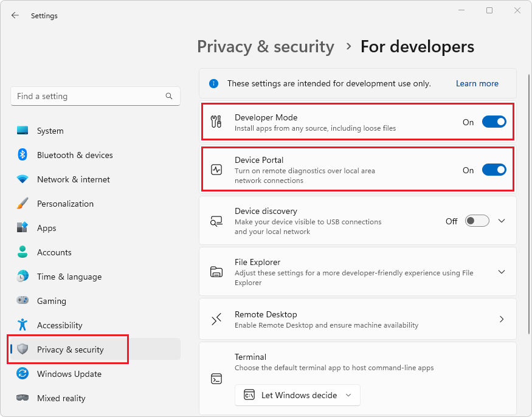This screenshot has height=417, width=532.
Task: Expand the Device discovery section
Action: 502,221
